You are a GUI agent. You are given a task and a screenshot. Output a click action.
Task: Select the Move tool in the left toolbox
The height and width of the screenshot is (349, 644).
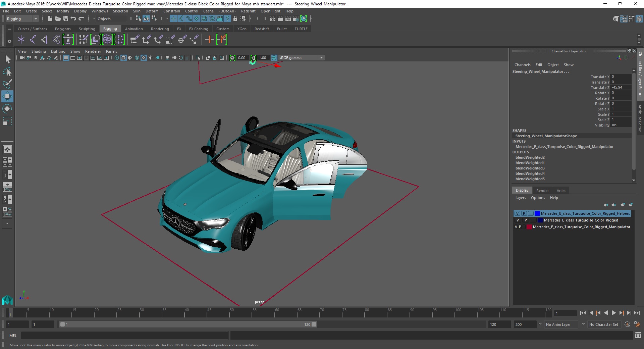click(x=7, y=96)
